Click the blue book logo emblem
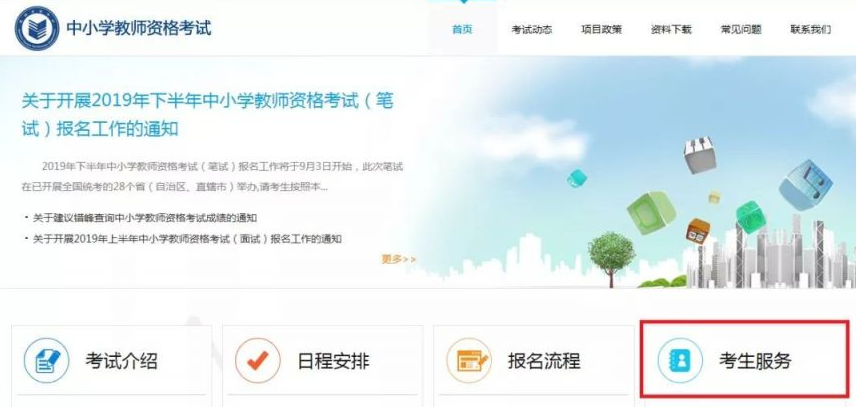This screenshot has width=856, height=407. 37,28
